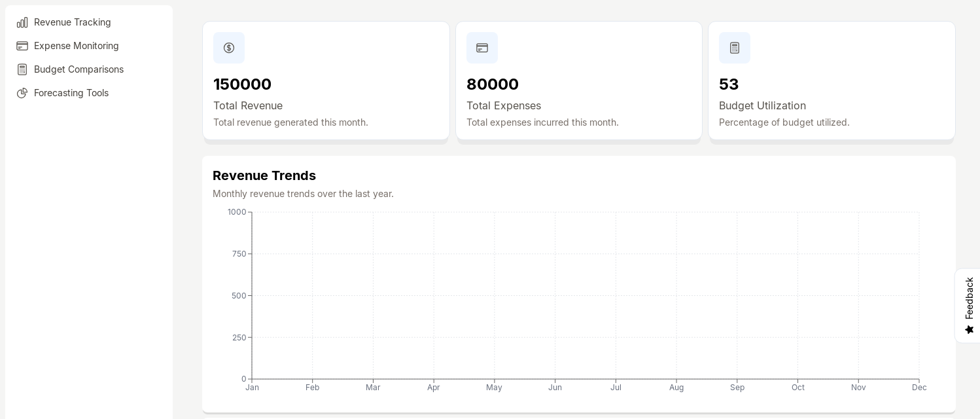Click the calculator icon on the budget utilization card
Screen dimensions: 980x419
[x=735, y=48]
